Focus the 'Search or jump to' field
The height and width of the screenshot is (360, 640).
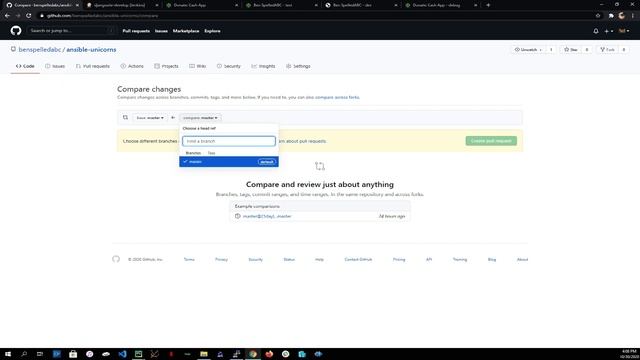71,31
